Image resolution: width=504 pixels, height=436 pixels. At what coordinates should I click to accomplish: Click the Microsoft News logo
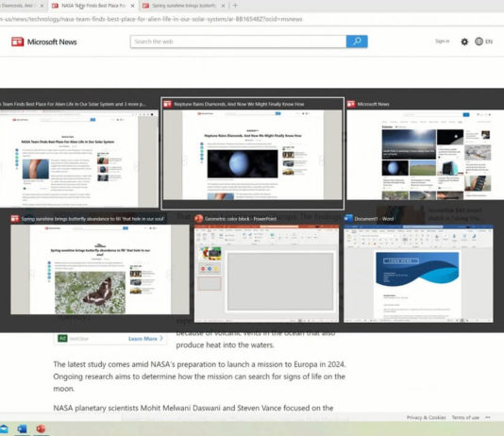click(x=44, y=42)
